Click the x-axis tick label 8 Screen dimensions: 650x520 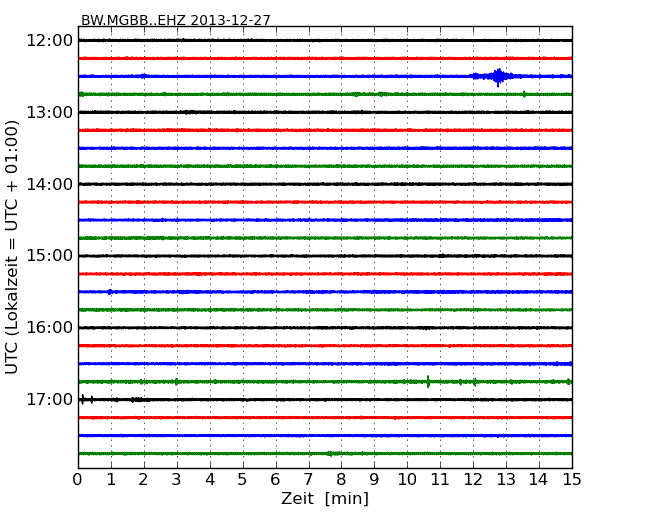click(342, 480)
